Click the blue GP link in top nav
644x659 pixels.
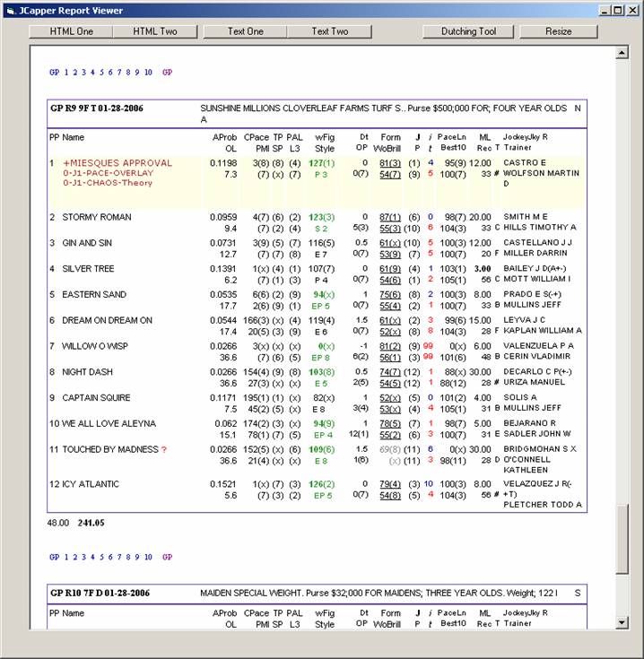point(54,73)
